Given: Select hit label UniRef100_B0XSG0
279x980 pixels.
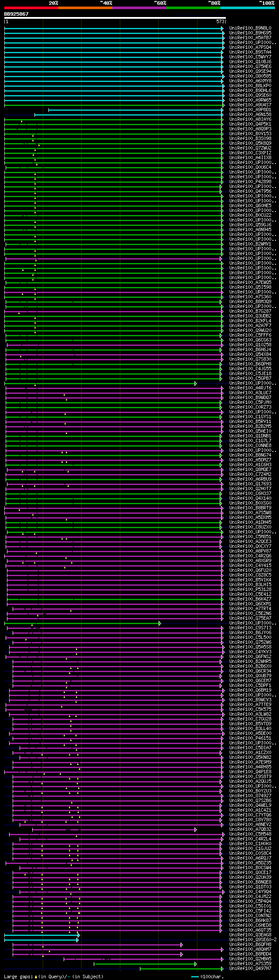Looking at the screenshot, I should [x=250, y=503].
